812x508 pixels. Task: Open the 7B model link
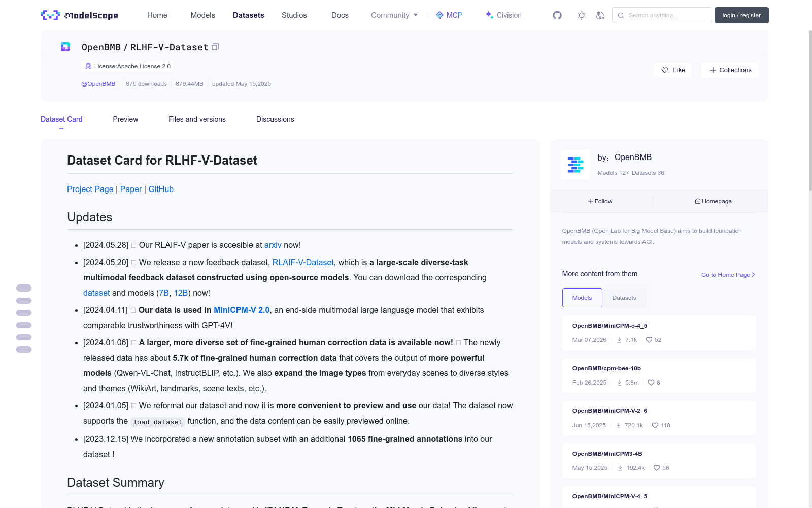point(164,293)
